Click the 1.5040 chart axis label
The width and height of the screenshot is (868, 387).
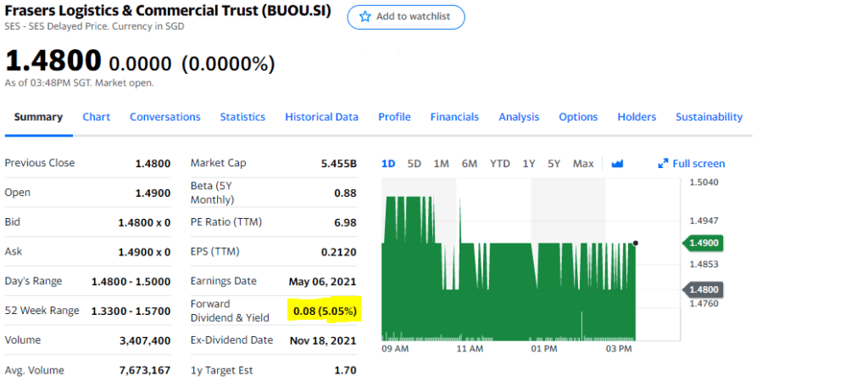pyautogui.click(x=704, y=182)
